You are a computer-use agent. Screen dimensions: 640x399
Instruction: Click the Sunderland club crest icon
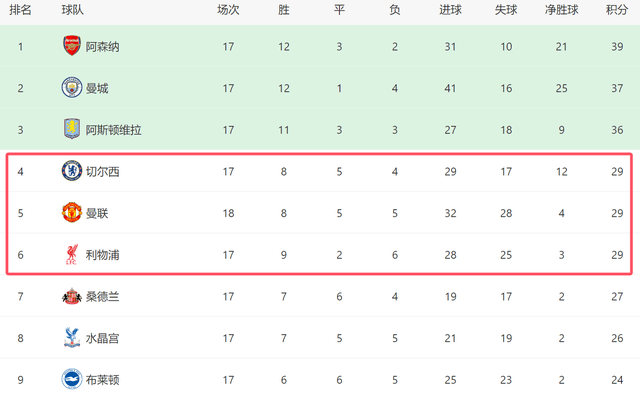(x=72, y=296)
